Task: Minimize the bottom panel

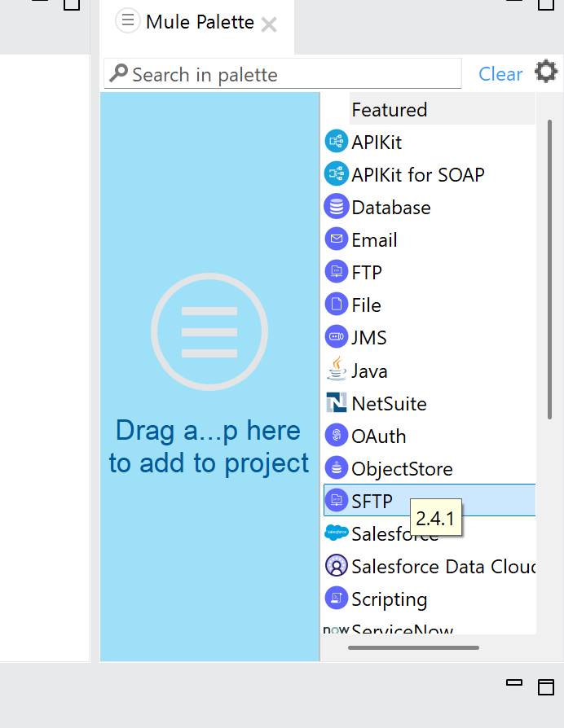Action: [x=513, y=682]
